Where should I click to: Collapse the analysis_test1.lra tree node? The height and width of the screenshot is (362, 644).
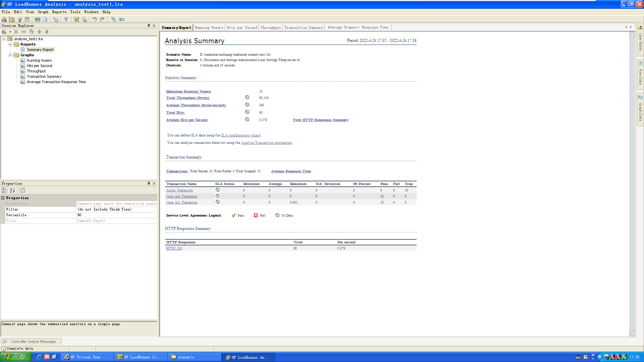coord(4,39)
